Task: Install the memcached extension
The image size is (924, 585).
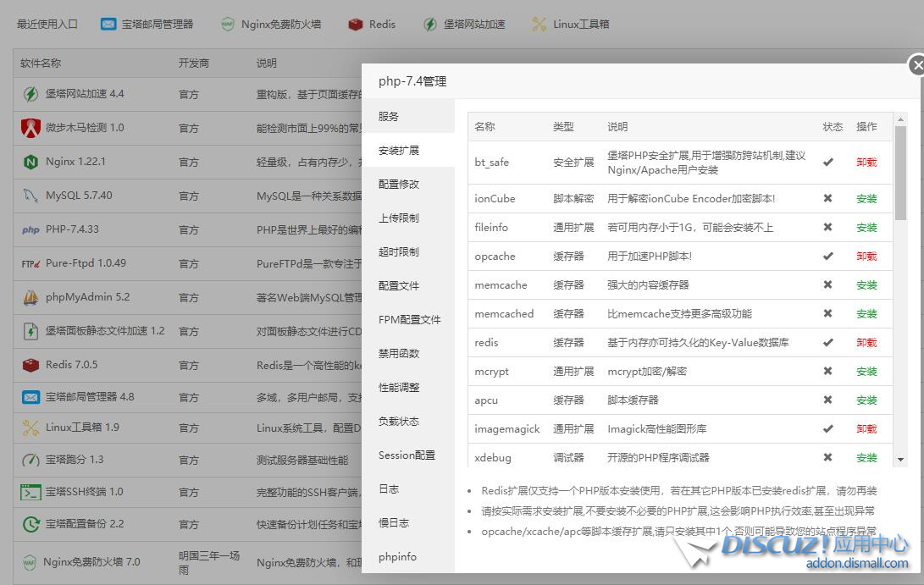Action: (866, 313)
